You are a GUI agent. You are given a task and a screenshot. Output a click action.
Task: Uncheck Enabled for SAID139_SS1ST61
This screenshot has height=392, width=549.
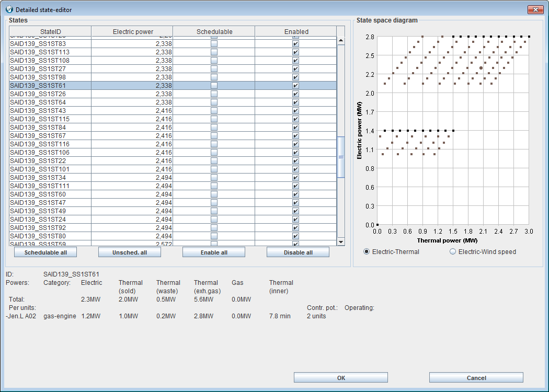click(x=295, y=85)
